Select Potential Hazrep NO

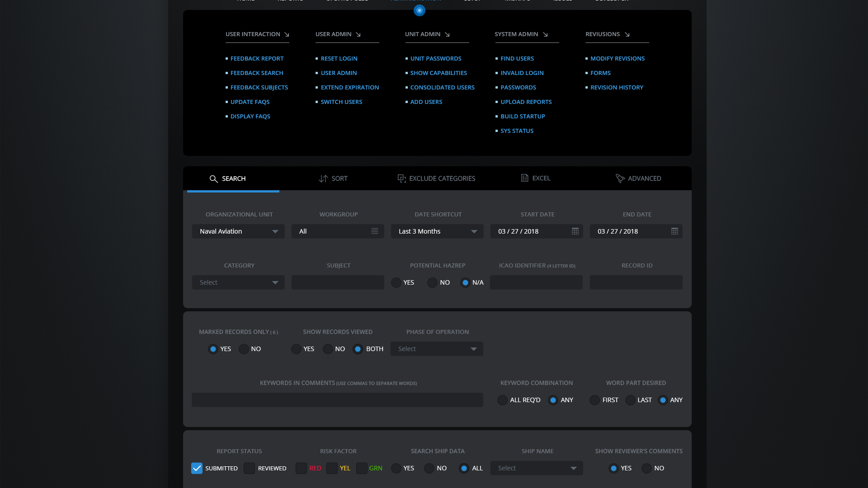pos(432,283)
